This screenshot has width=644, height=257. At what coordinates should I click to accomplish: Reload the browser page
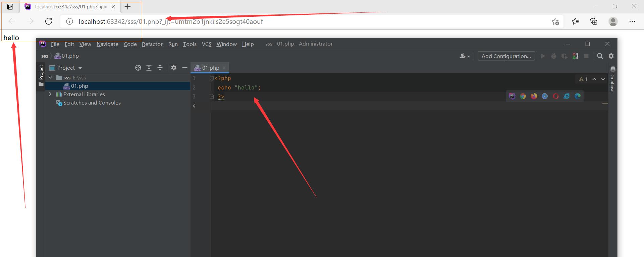[49, 21]
